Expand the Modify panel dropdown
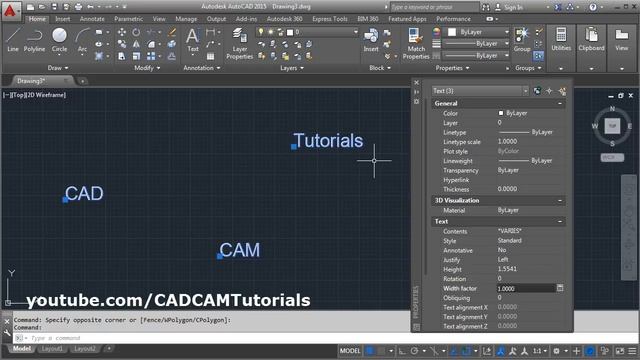This screenshot has width=640, height=360. [x=147, y=68]
